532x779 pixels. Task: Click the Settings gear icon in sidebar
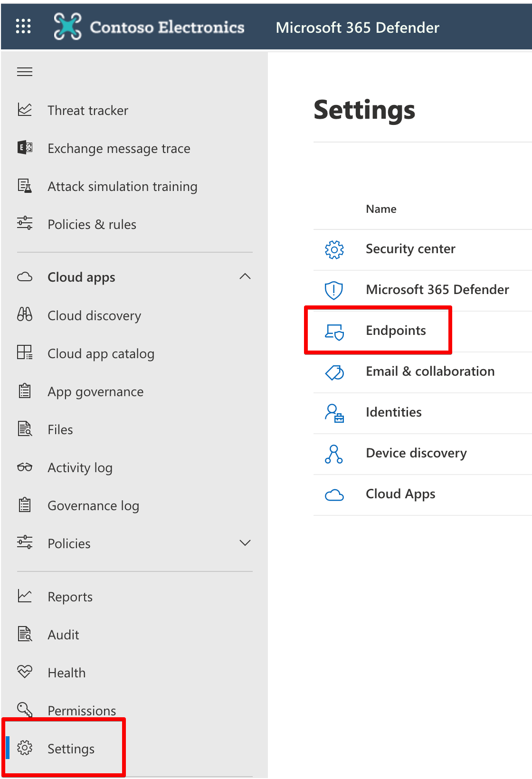[x=25, y=748]
